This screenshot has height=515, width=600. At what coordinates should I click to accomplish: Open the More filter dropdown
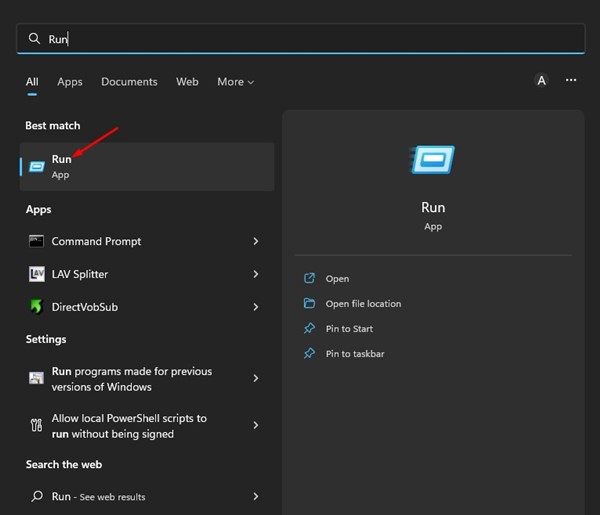coord(235,82)
